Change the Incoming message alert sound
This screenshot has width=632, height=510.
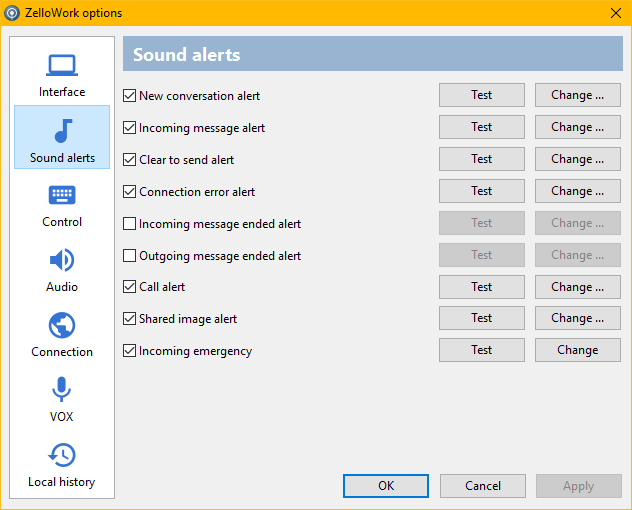click(578, 127)
